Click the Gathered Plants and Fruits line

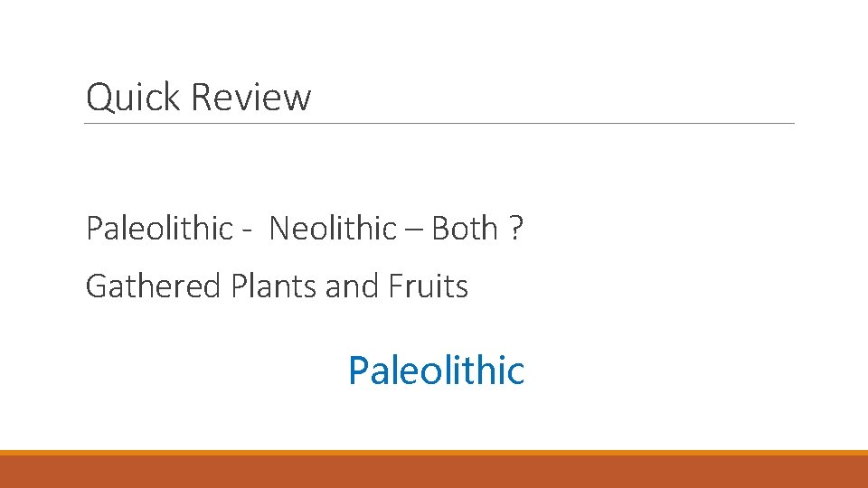point(277,286)
